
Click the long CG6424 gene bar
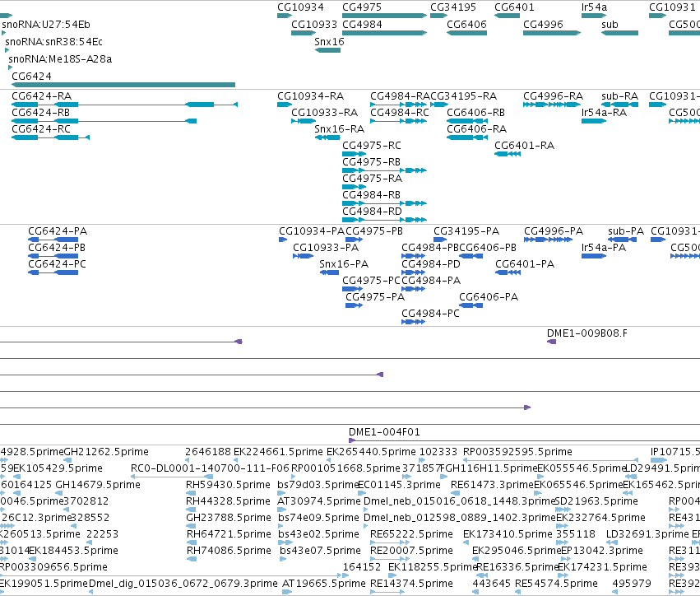coord(123,85)
